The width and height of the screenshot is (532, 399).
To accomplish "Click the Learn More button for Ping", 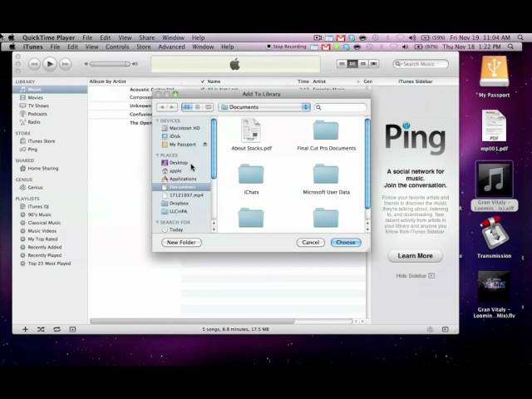I will coord(415,256).
